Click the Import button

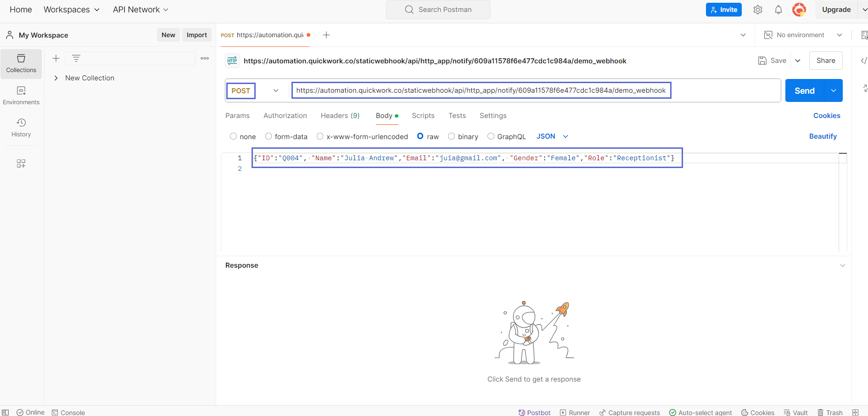point(197,35)
